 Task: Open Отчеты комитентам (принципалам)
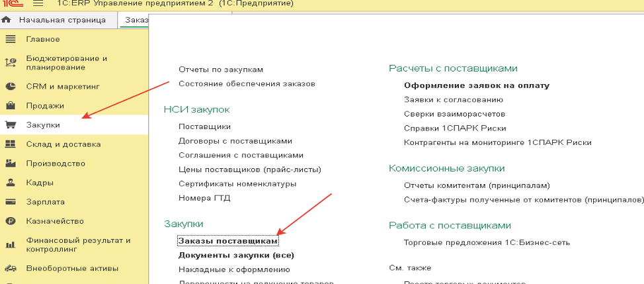(477, 186)
